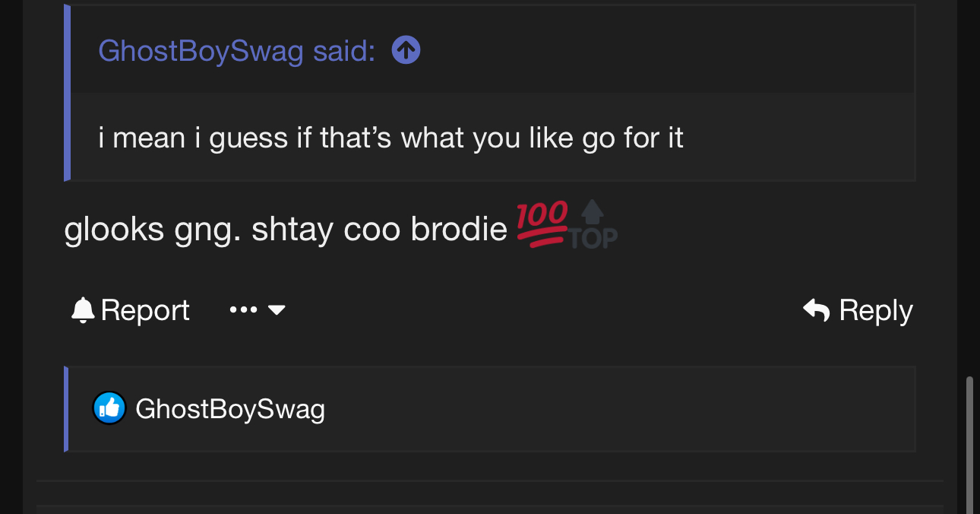The height and width of the screenshot is (514, 980).
Task: Click the red 100 emoji
Action: point(542,224)
